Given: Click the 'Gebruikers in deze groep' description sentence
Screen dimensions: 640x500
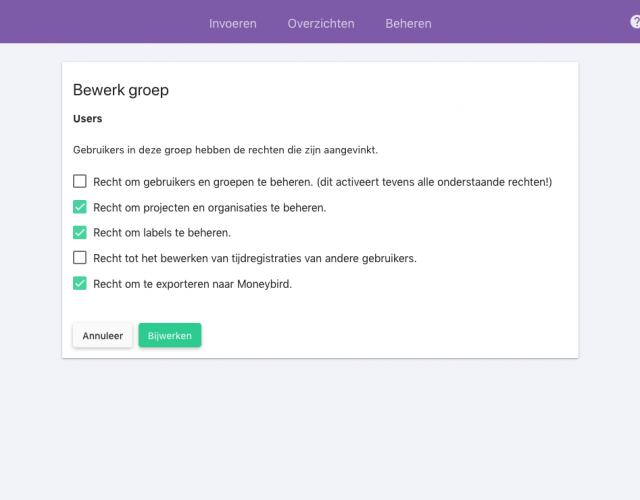Looking at the screenshot, I should [225, 150].
